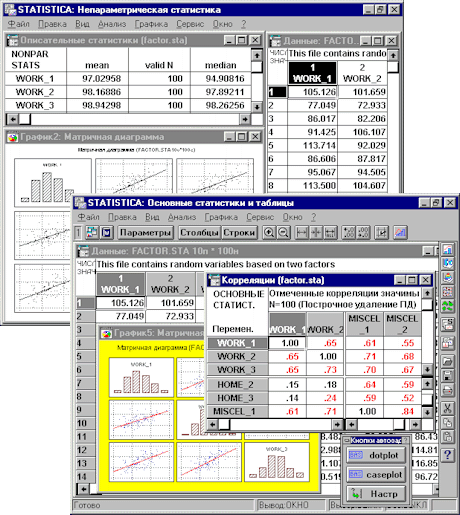Image resolution: width=460 pixels, height=515 pixels.
Task: Open the Сервис menu in front window
Action: [x=260, y=217]
